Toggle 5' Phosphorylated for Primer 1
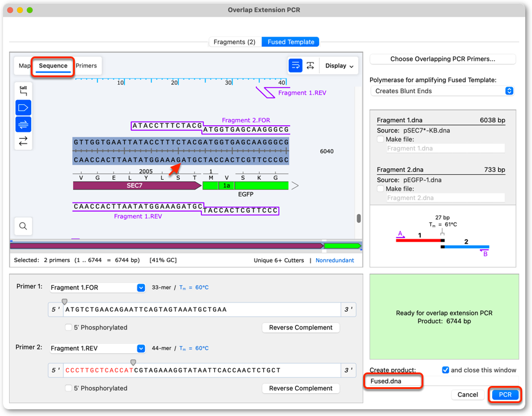The image size is (532, 416). pyautogui.click(x=69, y=328)
